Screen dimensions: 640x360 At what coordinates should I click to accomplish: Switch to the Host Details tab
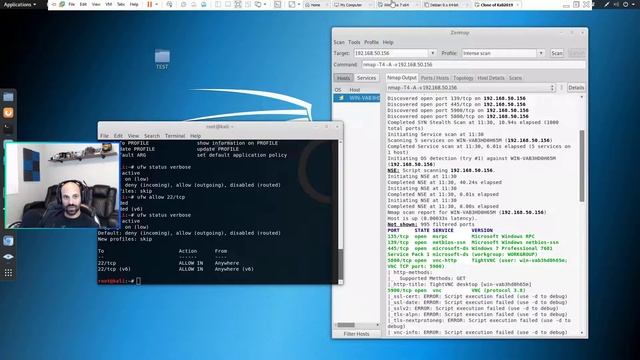491,78
